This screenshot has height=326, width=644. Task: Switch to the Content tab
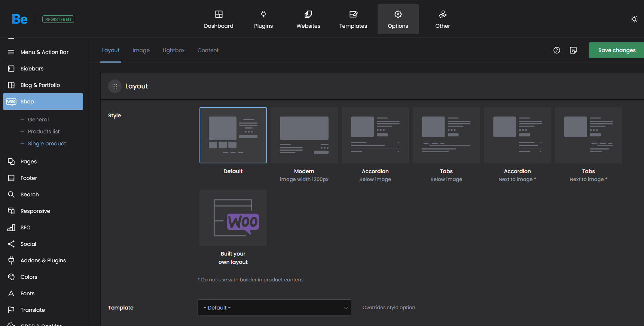click(x=208, y=50)
